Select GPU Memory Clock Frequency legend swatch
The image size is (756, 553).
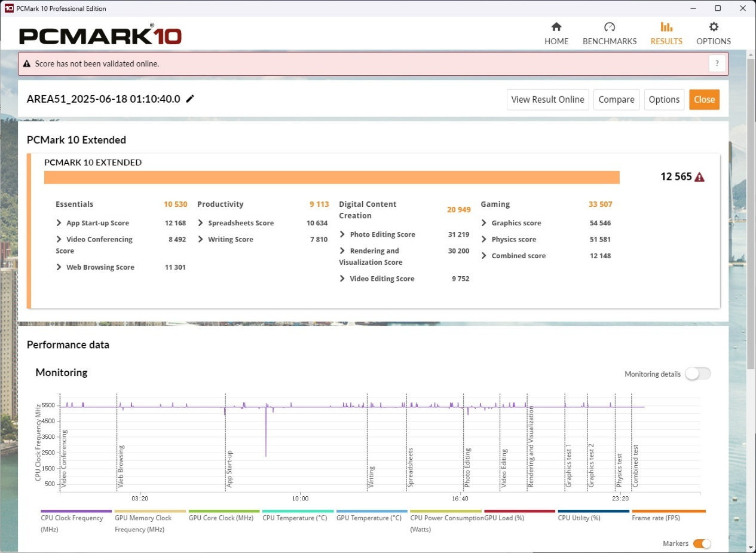click(150, 511)
